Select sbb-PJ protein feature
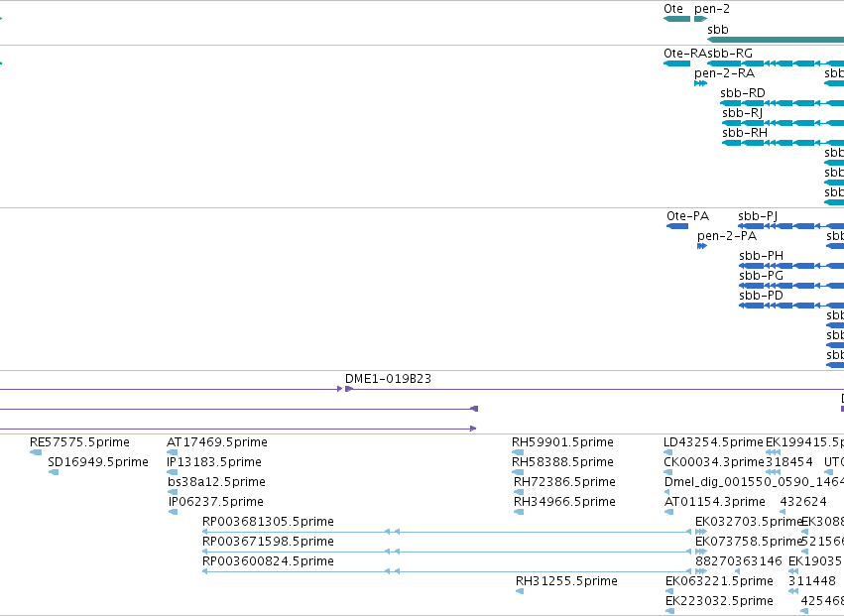The height and width of the screenshot is (616, 844). [x=790, y=226]
